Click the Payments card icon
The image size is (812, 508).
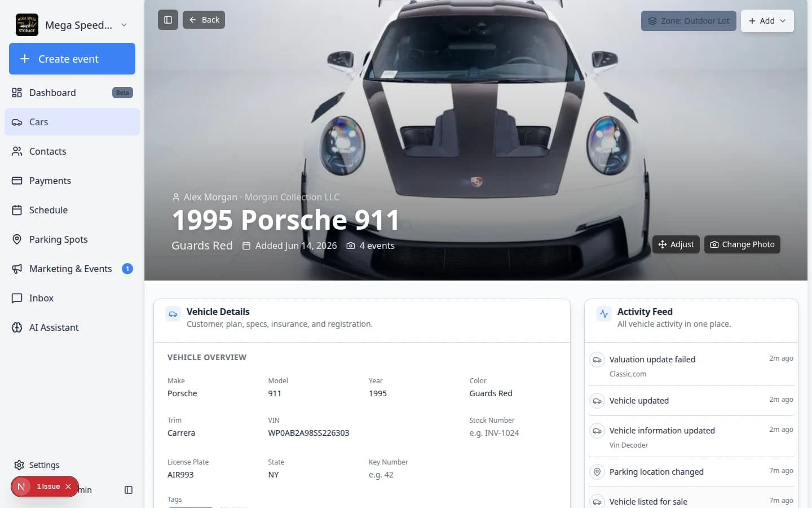tap(17, 181)
